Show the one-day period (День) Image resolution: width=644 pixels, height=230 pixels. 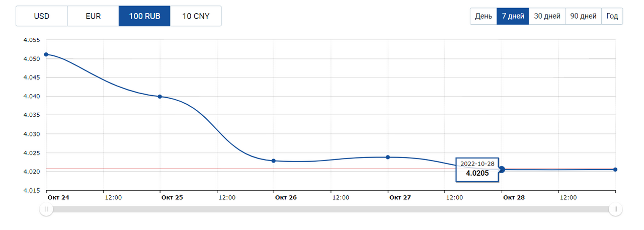484,16
